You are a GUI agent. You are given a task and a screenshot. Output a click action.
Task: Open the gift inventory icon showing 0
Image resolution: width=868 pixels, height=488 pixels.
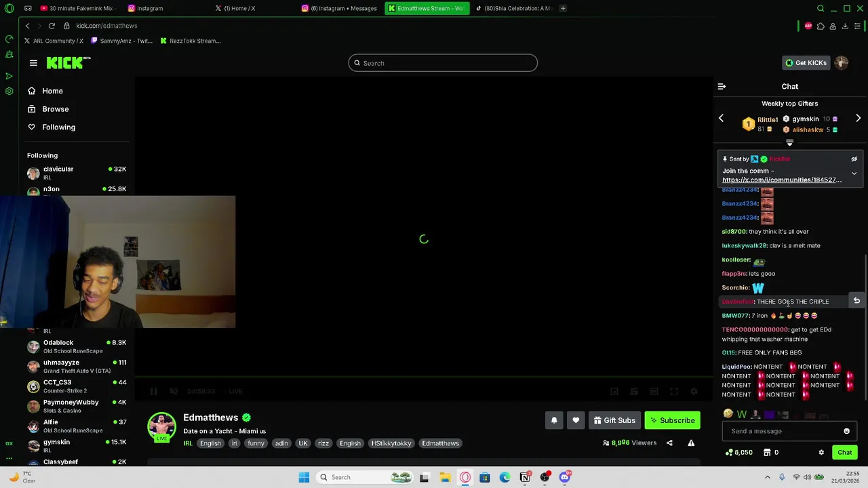pos(771,452)
